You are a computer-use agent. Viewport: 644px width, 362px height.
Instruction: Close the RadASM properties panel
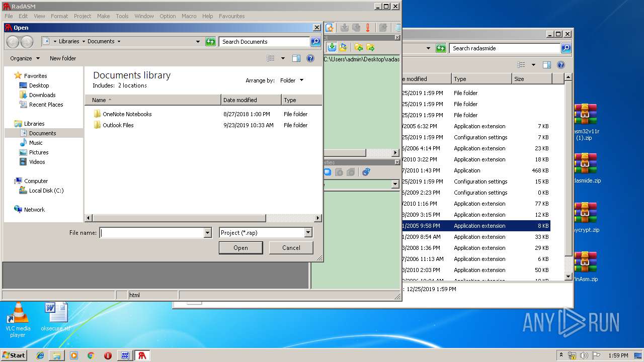[x=397, y=162]
